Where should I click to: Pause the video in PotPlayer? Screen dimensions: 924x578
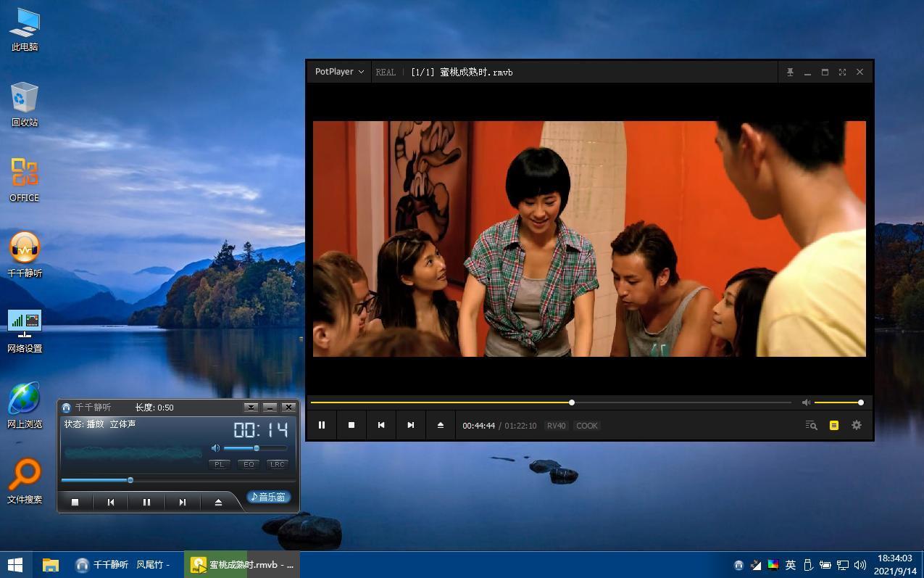(322, 425)
